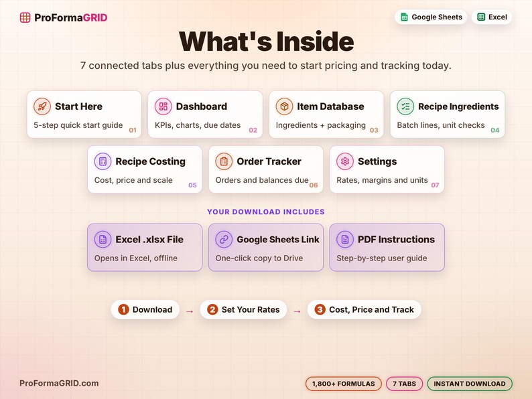Click the box icon on Item Database card
Viewport: 532px width, 399px height.
point(284,106)
